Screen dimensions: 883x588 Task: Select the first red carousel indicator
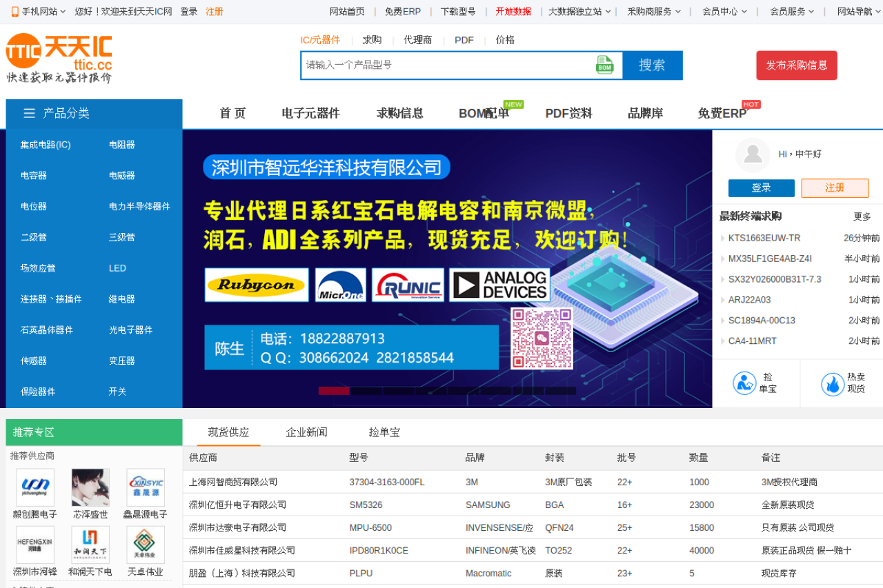tap(334, 391)
